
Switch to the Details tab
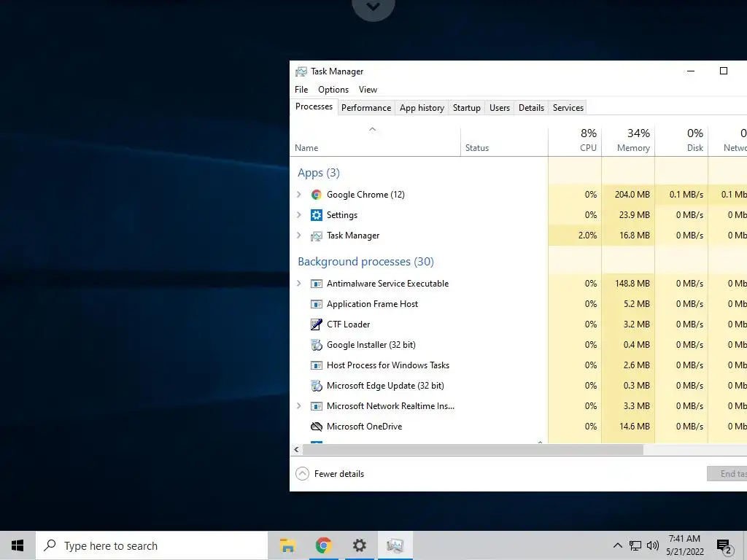tap(531, 108)
